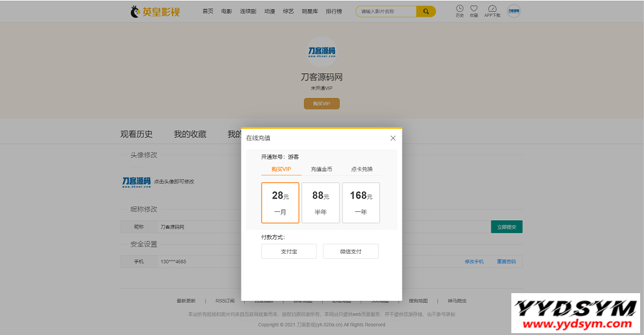644x335 pixels.
Task: Click the yellow search magnifier button
Action: click(x=426, y=12)
